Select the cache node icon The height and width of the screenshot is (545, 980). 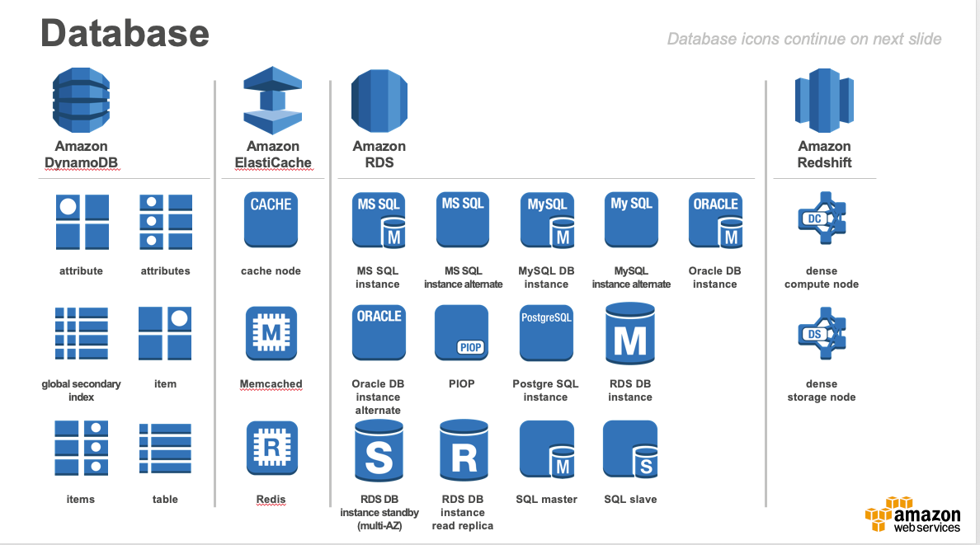271,219
